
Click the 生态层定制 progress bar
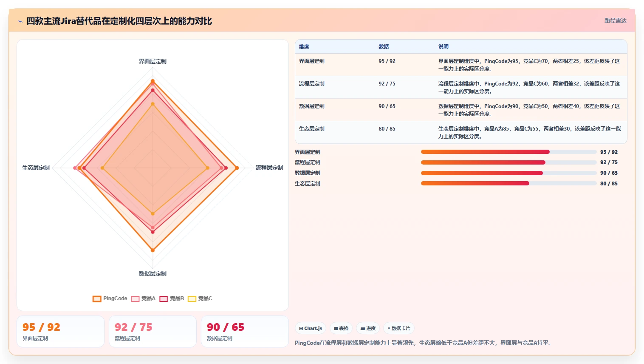pos(508,183)
